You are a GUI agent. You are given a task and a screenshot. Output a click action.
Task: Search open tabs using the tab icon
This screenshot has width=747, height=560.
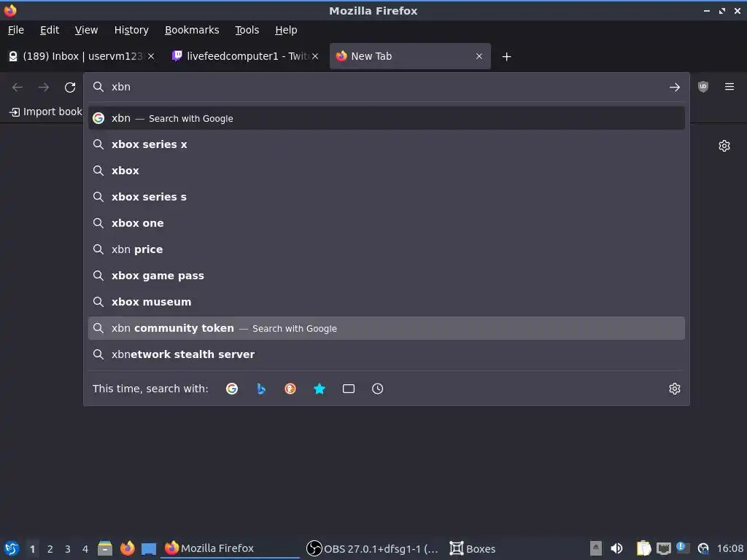coord(349,389)
